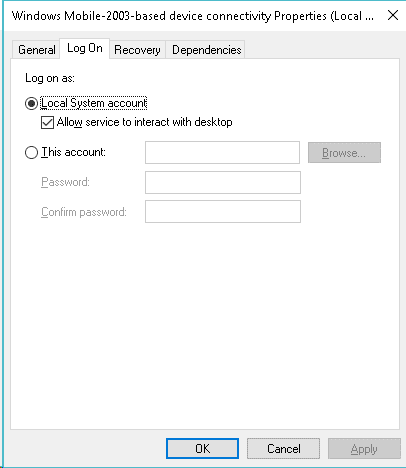Click the 'Confirm password:' label text
The width and height of the screenshot is (406, 468).
coord(84,212)
